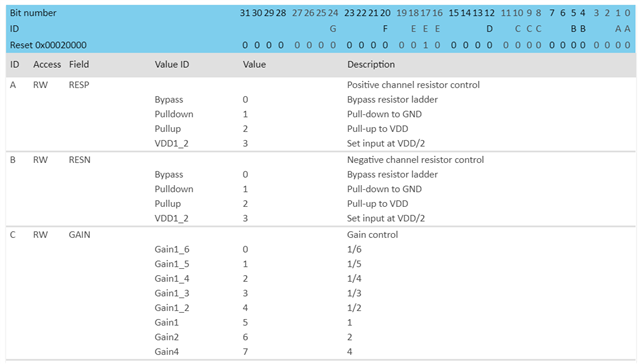Click 'Set input at VDD/2' under RESP

pyautogui.click(x=386, y=144)
